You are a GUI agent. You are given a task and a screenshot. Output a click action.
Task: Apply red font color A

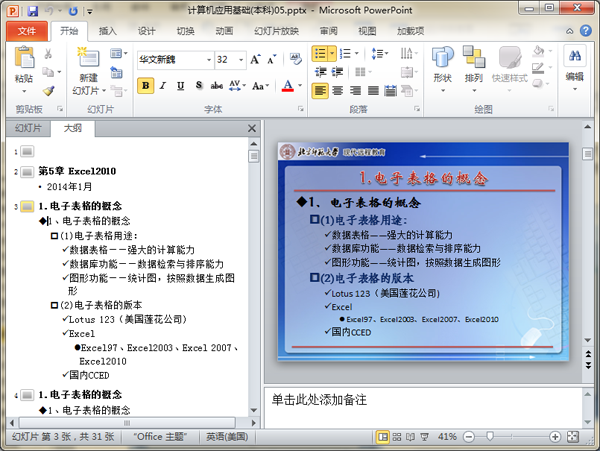(288, 85)
